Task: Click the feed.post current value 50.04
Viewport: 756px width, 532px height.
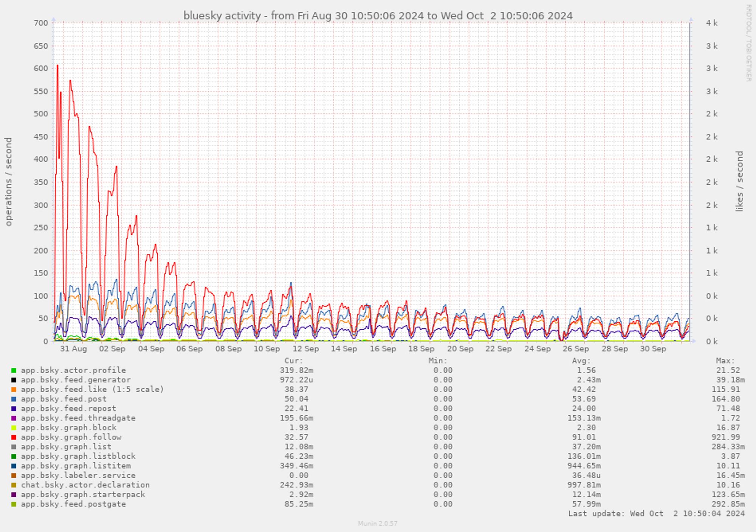Action: click(x=296, y=399)
